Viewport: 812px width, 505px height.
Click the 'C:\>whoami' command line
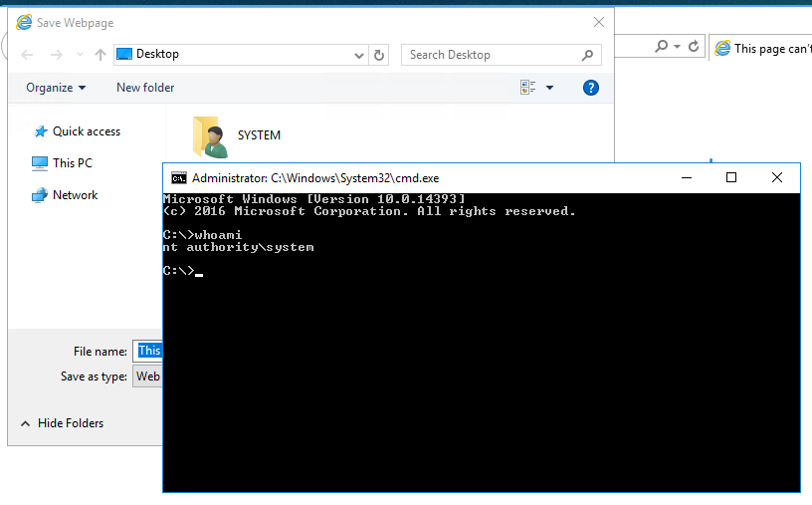[202, 235]
